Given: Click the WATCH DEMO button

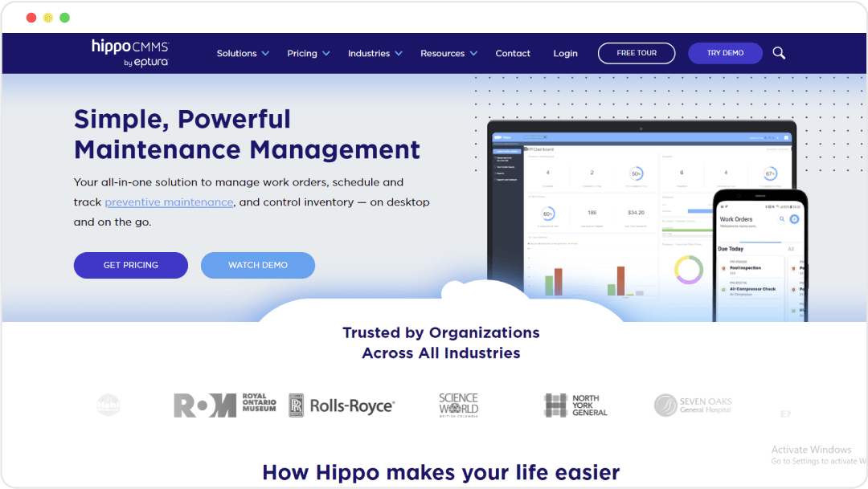Looking at the screenshot, I should coord(257,265).
